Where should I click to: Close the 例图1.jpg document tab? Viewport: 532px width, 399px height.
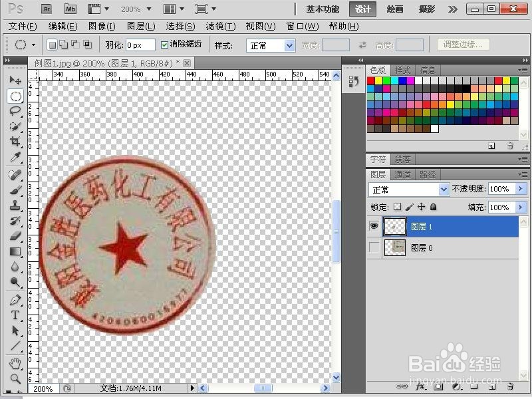coord(187,63)
